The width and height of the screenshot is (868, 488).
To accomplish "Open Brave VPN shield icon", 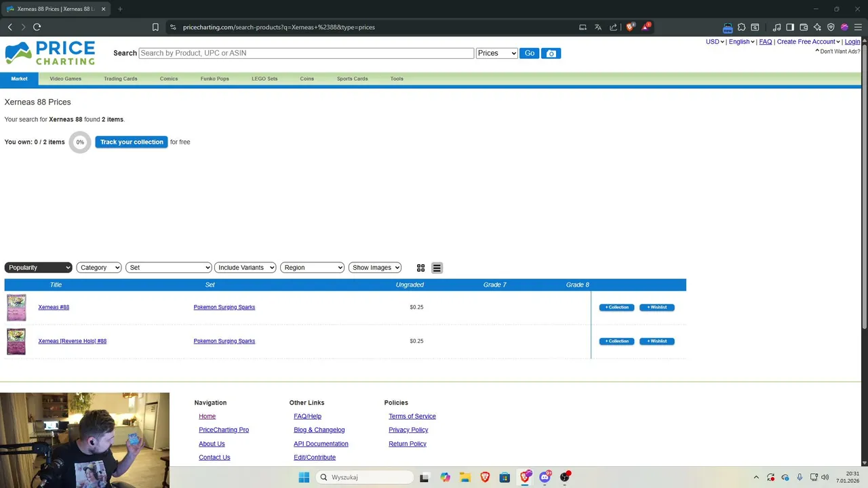I will pos(831,27).
